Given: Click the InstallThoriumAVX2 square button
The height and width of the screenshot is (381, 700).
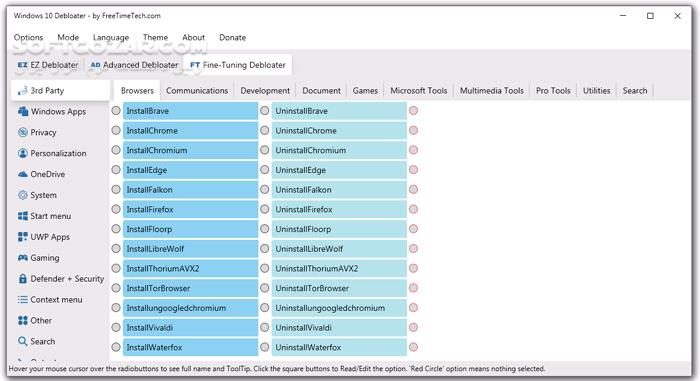Looking at the screenshot, I should (191, 268).
